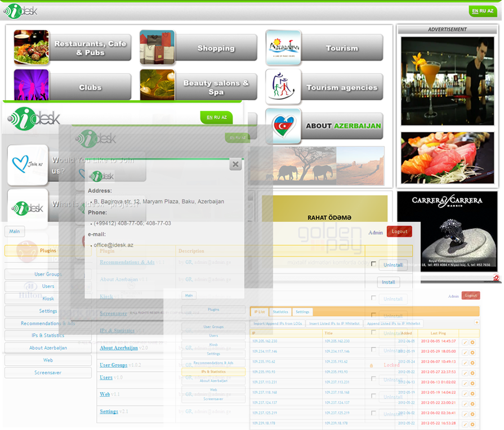This screenshot has width=504, height=430.
Task: Delete the 109.237.118.168 entry
Action: [x=472, y=393]
